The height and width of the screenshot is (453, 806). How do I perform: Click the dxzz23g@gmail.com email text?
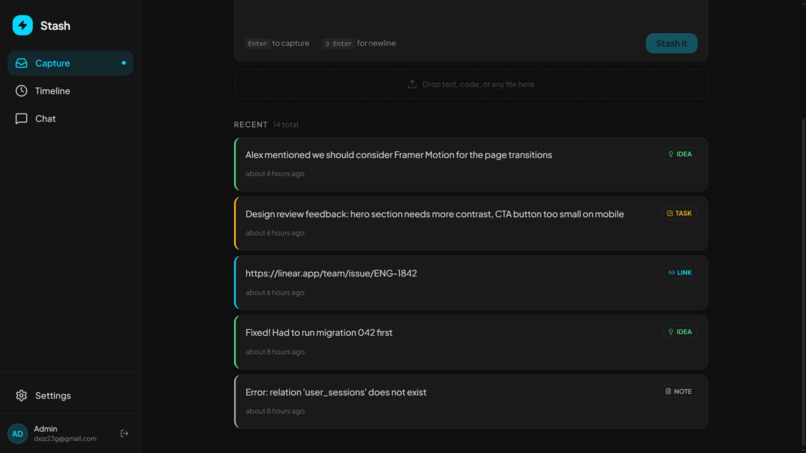[65, 439]
